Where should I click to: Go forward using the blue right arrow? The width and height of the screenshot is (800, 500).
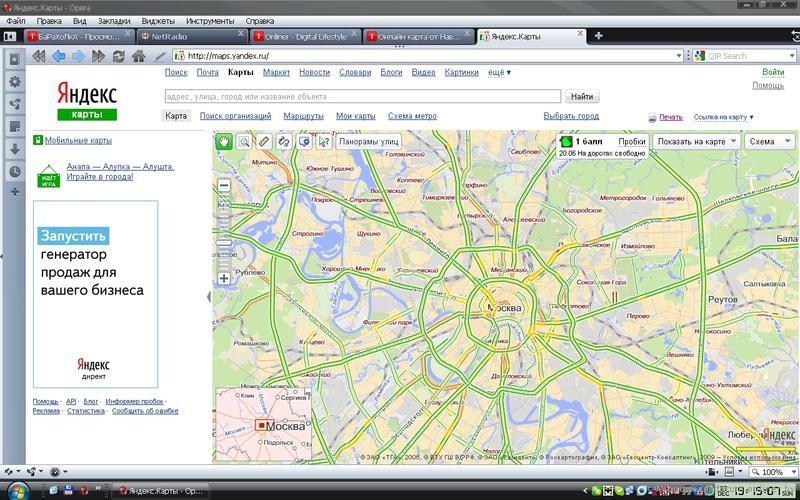pos(78,56)
